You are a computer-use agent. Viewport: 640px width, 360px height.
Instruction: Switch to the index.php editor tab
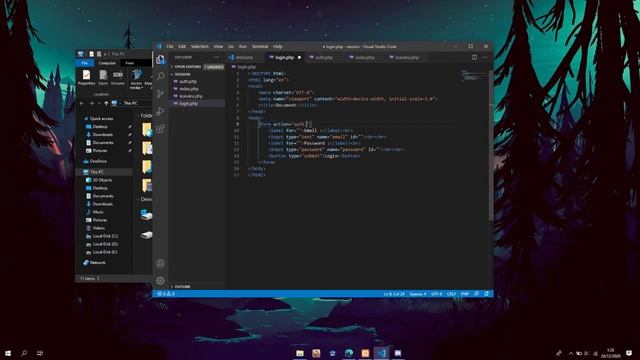364,58
